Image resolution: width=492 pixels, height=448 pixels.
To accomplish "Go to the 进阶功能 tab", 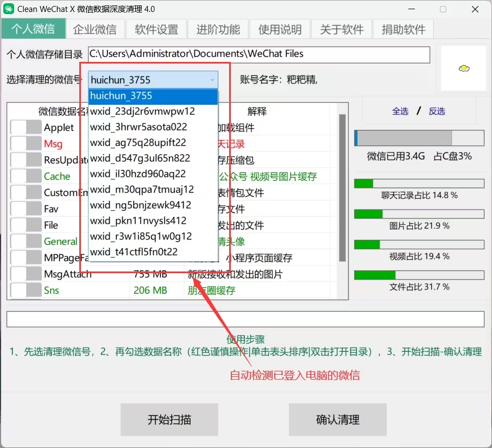I will (218, 29).
